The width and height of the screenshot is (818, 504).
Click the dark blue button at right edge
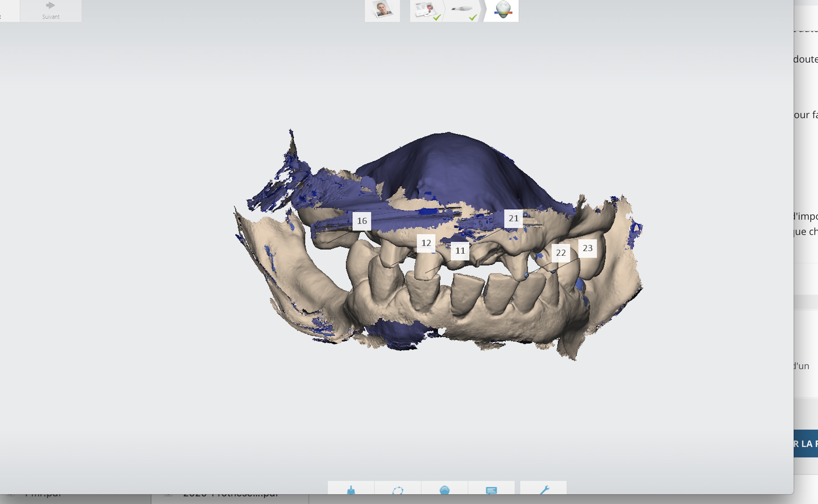point(806,444)
